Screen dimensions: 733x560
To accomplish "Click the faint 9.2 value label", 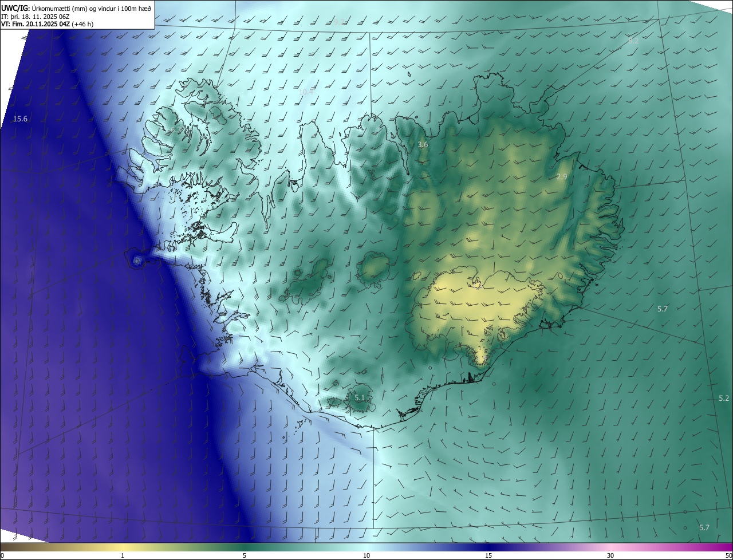I will [339, 22].
